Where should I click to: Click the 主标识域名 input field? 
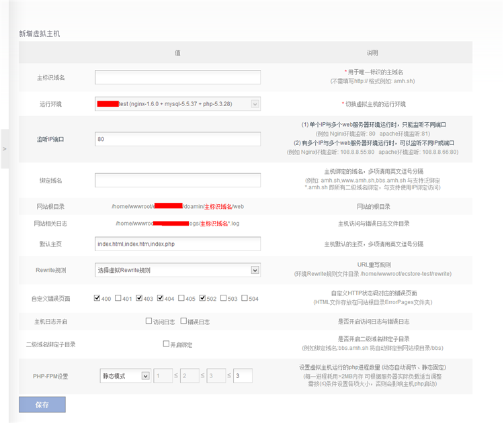point(177,77)
